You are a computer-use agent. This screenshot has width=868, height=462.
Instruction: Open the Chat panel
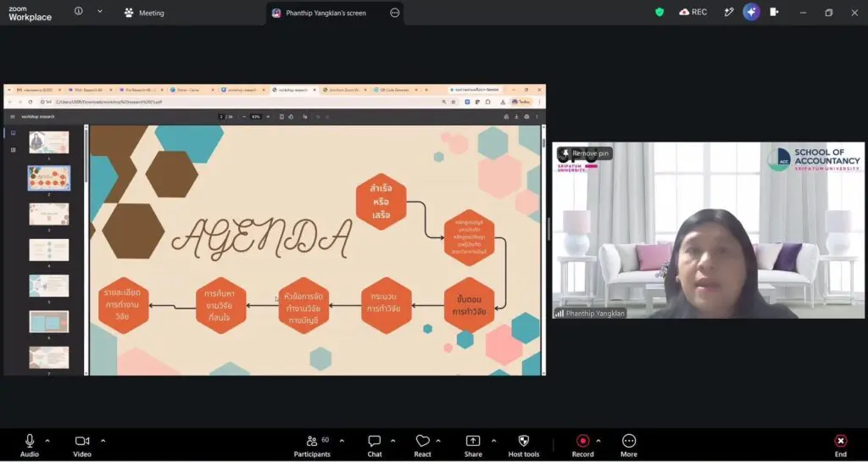click(375, 445)
